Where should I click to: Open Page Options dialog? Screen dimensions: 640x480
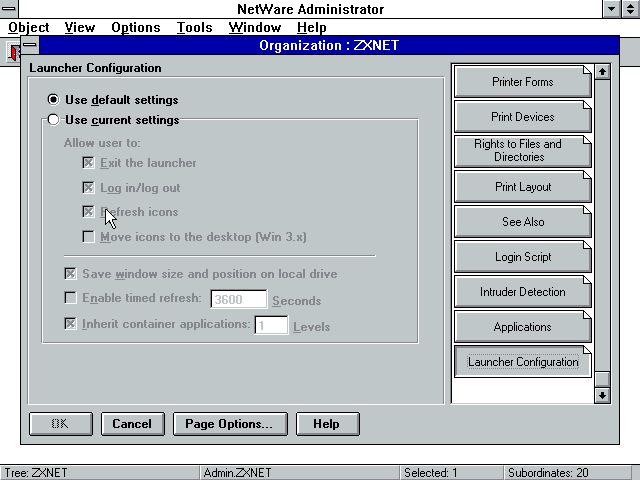[x=230, y=424]
